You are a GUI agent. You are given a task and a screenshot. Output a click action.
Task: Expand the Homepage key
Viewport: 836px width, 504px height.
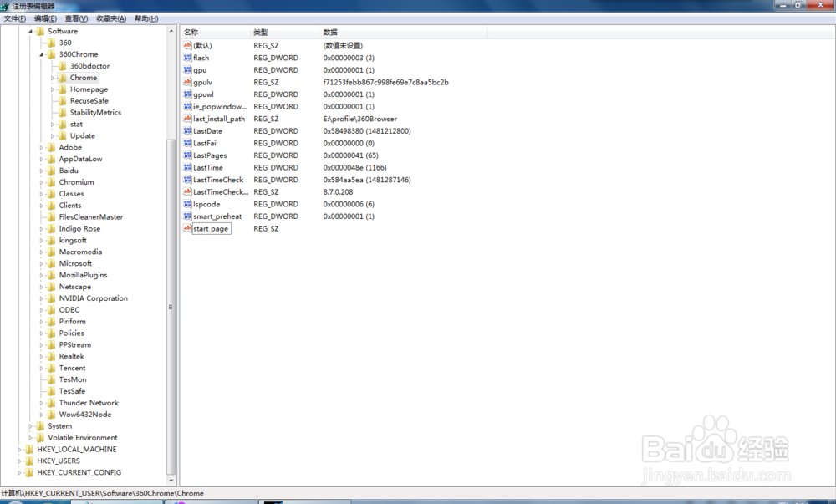[53, 89]
